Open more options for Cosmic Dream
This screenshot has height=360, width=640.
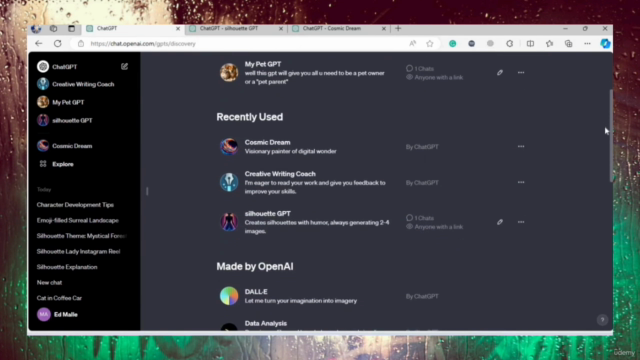click(521, 147)
